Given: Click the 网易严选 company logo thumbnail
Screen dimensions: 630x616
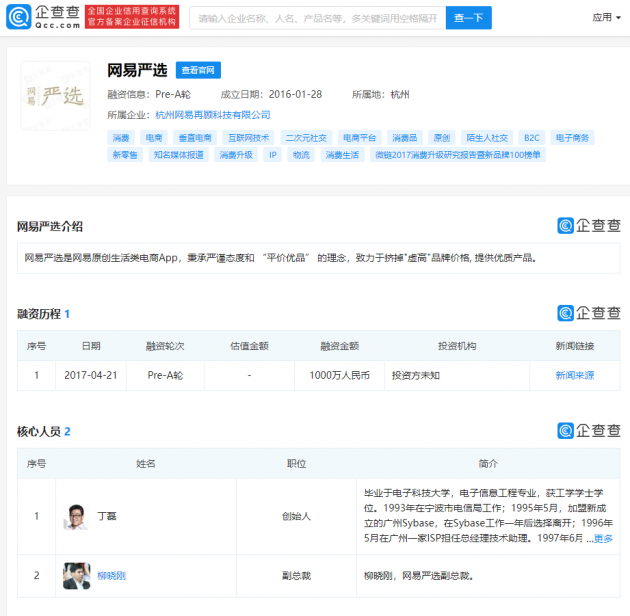Looking at the screenshot, I should 55,96.
